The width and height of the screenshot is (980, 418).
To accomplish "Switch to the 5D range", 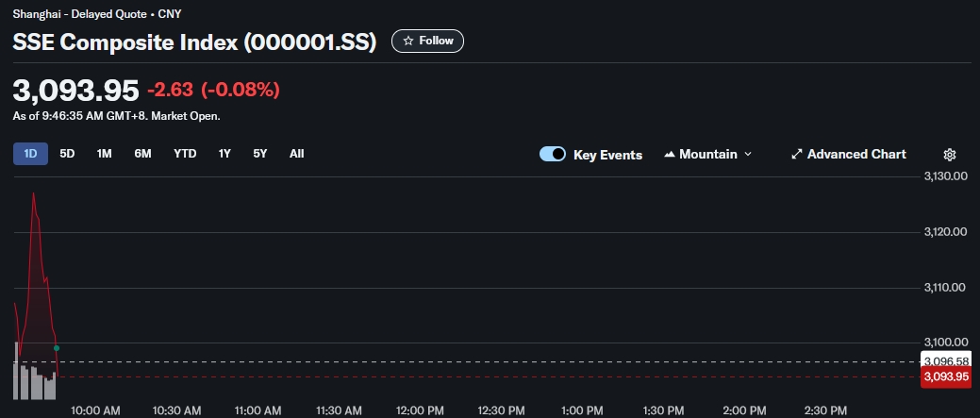I will 67,154.
